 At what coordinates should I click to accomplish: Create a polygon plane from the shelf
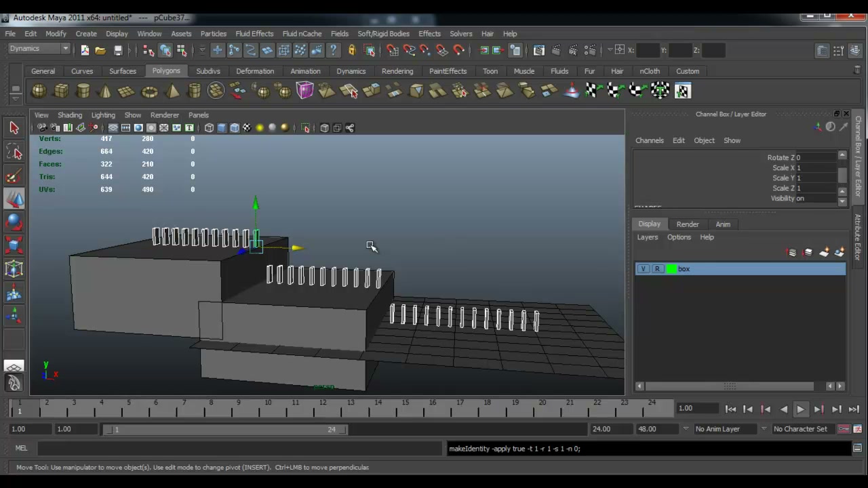click(x=127, y=91)
